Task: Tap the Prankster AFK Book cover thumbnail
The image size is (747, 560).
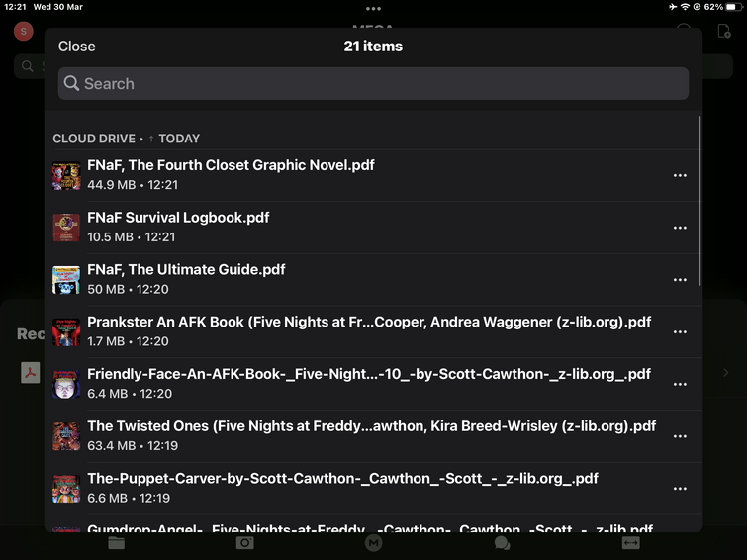Action: [66, 332]
